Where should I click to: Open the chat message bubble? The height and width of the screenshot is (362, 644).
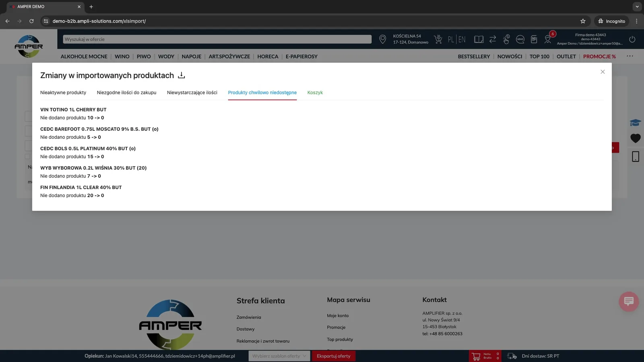click(x=629, y=301)
